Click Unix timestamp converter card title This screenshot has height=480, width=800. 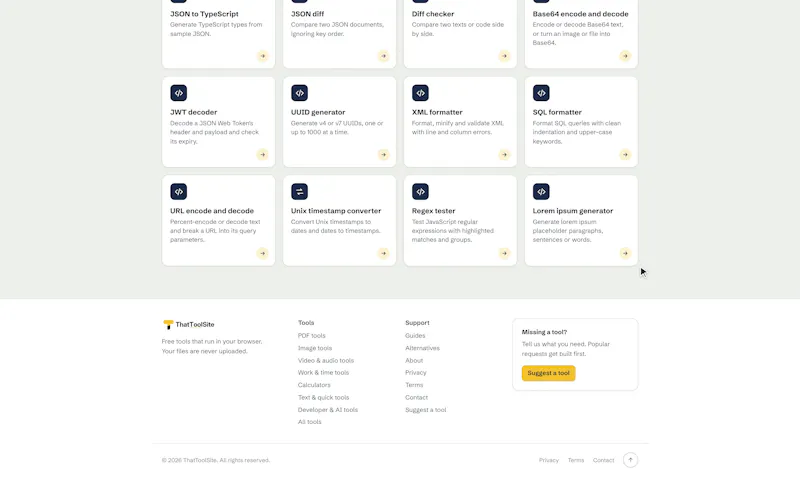point(336,211)
